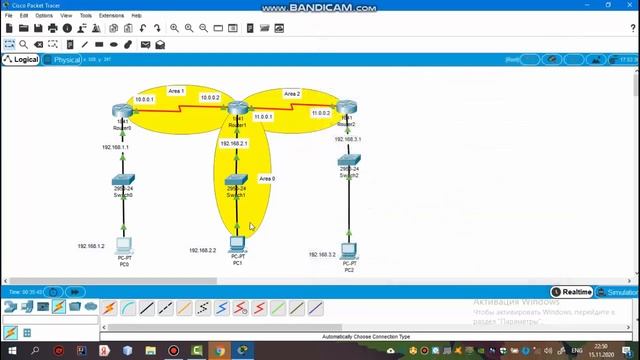
Task: Undo last action with arrow icon
Action: point(142,28)
